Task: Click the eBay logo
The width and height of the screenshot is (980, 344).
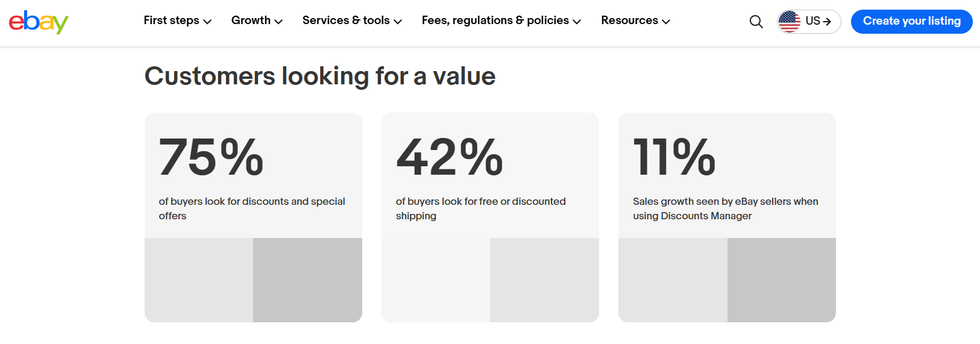Action: click(39, 22)
